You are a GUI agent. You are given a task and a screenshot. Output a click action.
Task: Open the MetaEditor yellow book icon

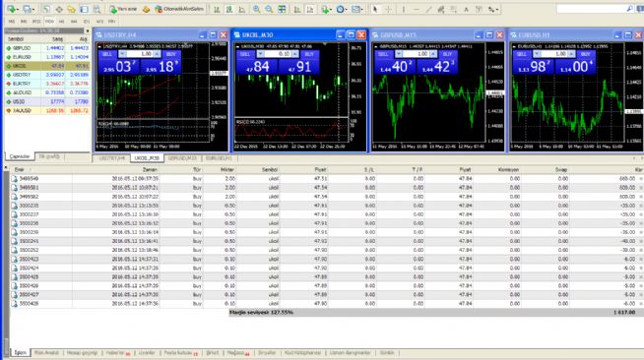click(x=146, y=9)
